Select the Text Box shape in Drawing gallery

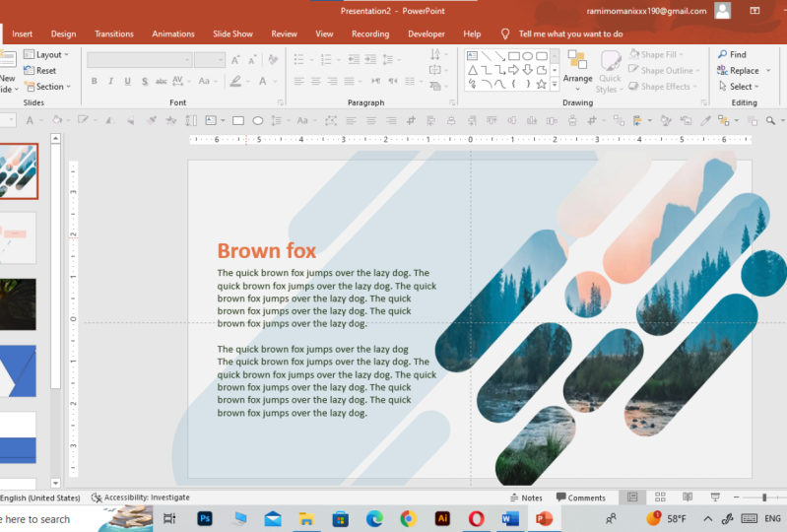tap(473, 56)
